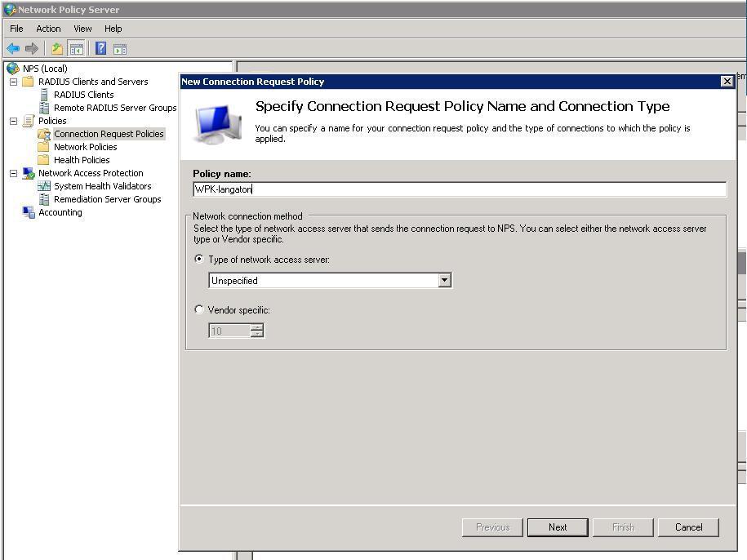
Task: Open the Action menu
Action: coord(49,29)
